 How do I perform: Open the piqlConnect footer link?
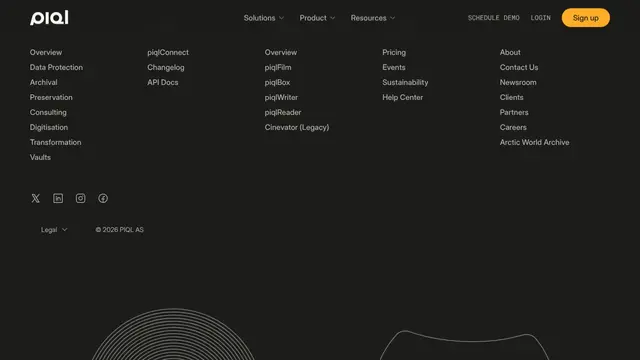[168, 52]
